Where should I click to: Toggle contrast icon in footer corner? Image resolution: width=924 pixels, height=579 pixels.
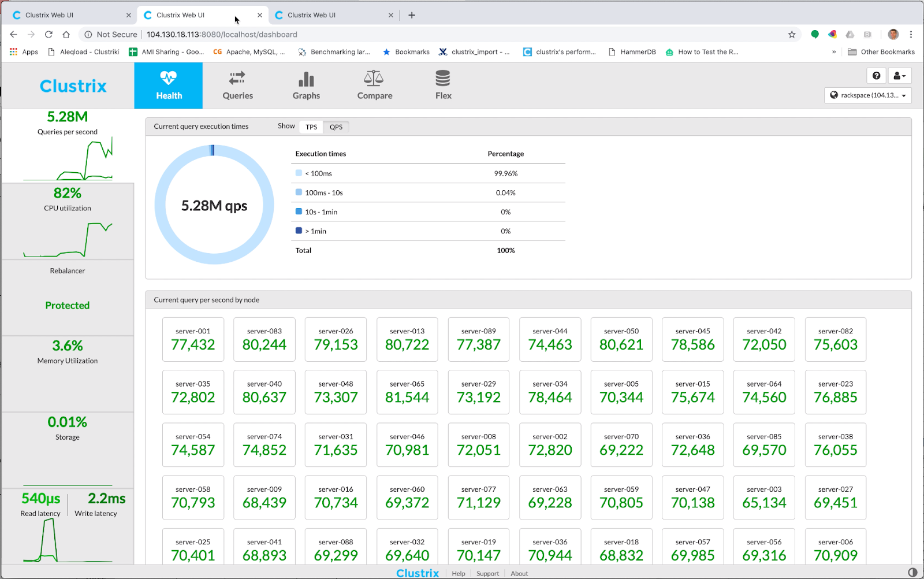912,572
